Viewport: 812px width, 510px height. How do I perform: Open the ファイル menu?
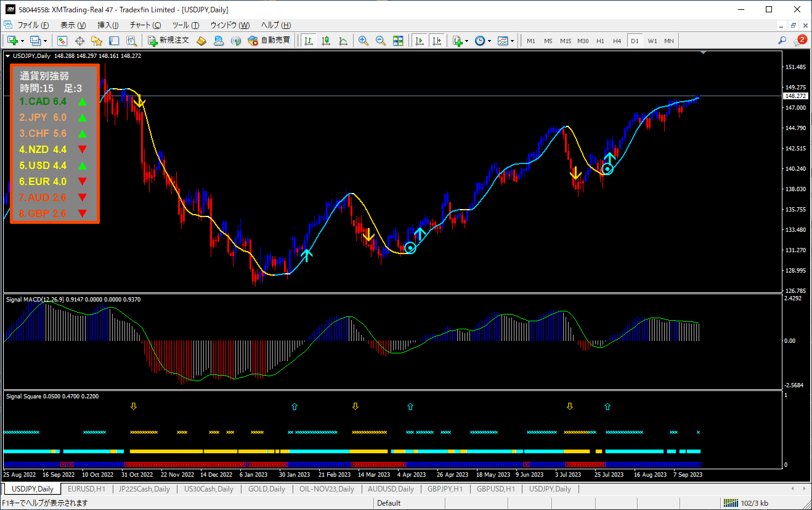[33, 25]
